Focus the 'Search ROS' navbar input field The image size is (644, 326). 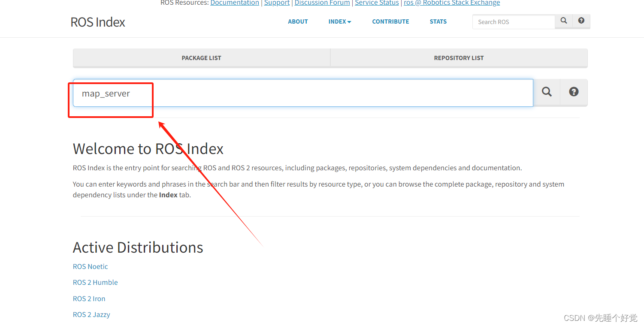(x=514, y=22)
